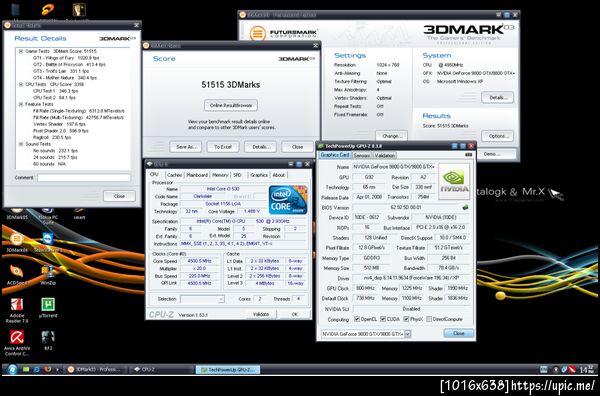Toggle the PhysX checkbox in GPU-Z
This screenshot has width=600, height=396.
(x=406, y=319)
